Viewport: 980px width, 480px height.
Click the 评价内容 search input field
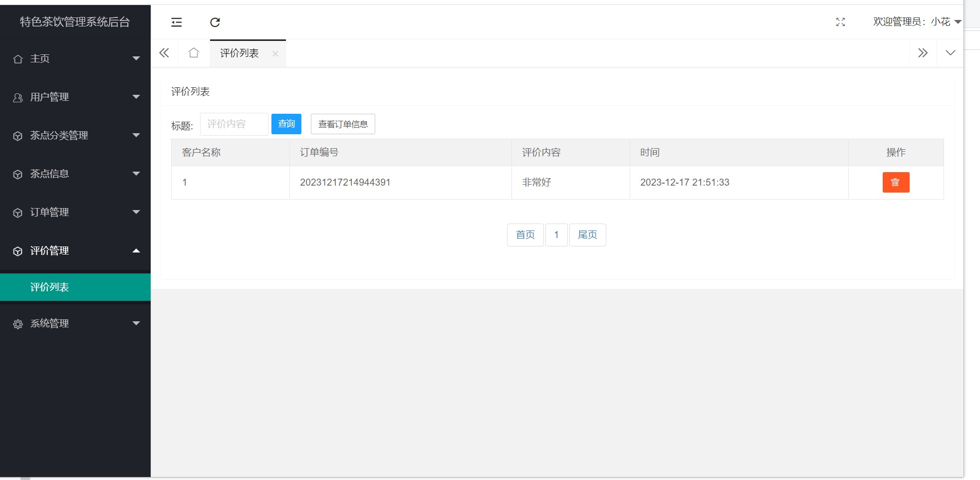pyautogui.click(x=234, y=124)
